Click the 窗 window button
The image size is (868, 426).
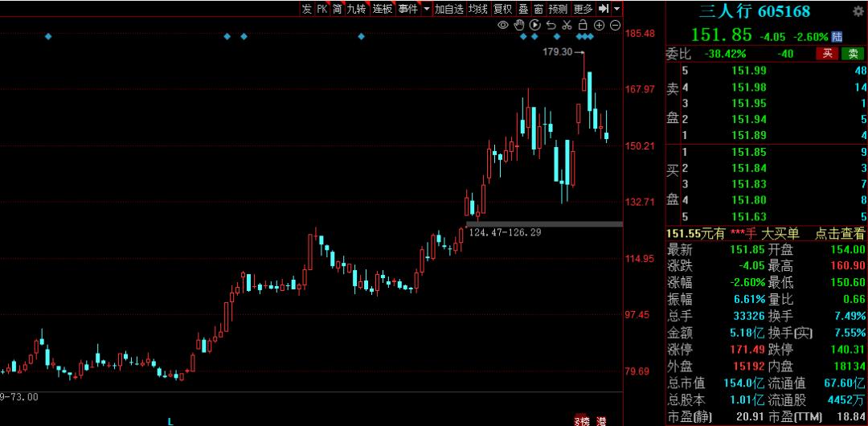[538, 9]
